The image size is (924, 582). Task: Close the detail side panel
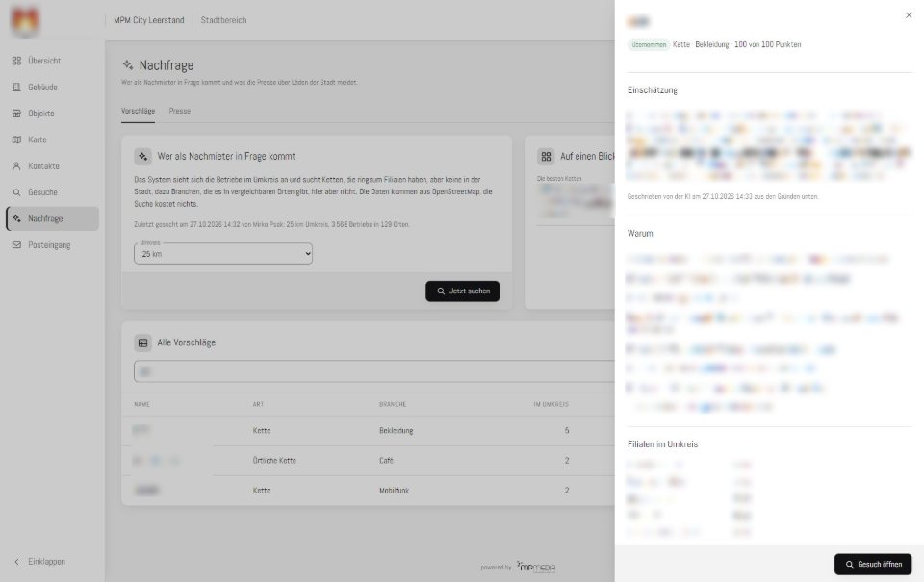pos(908,15)
